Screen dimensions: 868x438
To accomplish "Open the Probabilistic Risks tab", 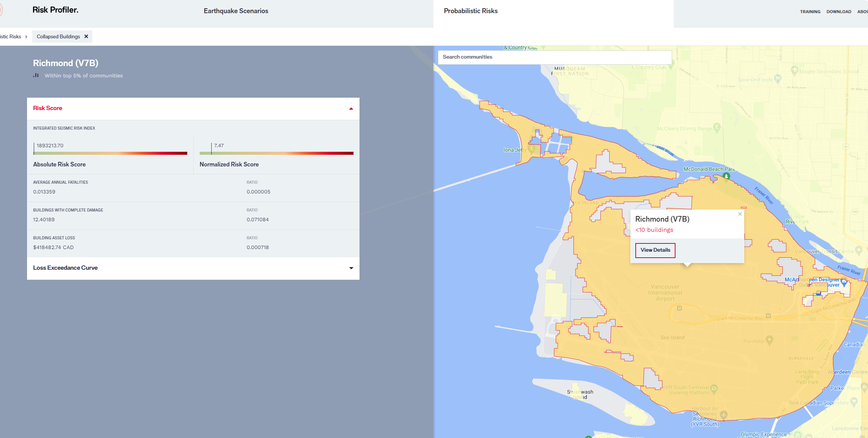I will click(x=471, y=11).
